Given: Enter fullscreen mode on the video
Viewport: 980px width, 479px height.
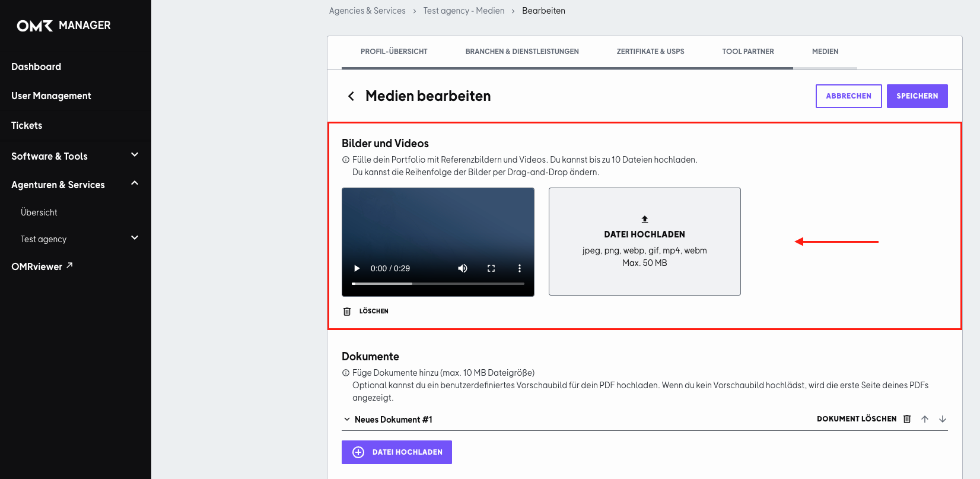Looking at the screenshot, I should click(491, 268).
